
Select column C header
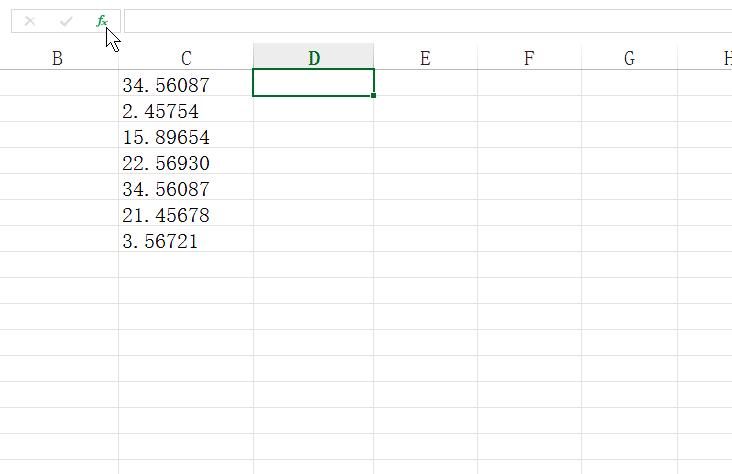186,58
